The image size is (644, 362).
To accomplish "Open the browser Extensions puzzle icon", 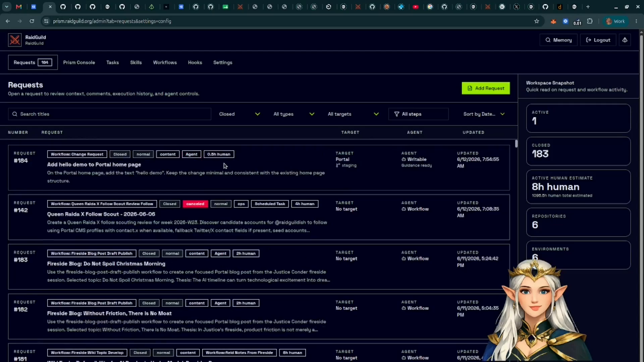I will [x=590, y=21].
